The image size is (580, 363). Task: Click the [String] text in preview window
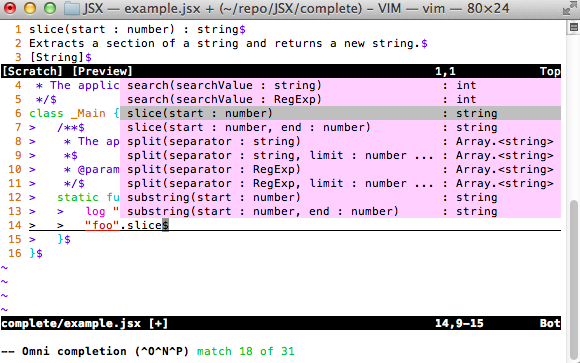tap(57, 57)
